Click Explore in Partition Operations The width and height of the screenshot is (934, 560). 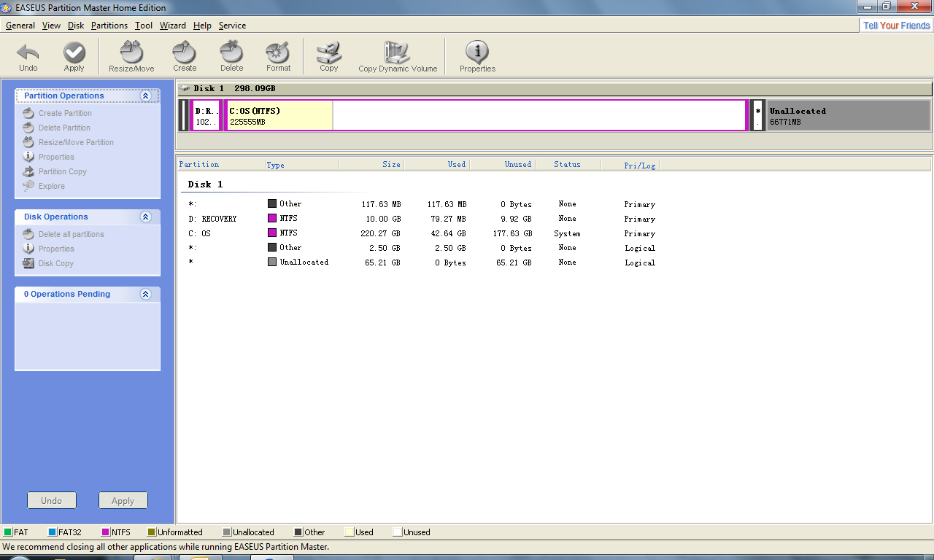pos(51,187)
